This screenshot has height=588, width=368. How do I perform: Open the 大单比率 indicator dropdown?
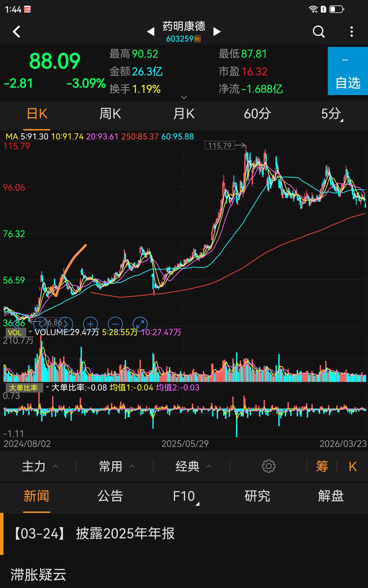coord(28,388)
